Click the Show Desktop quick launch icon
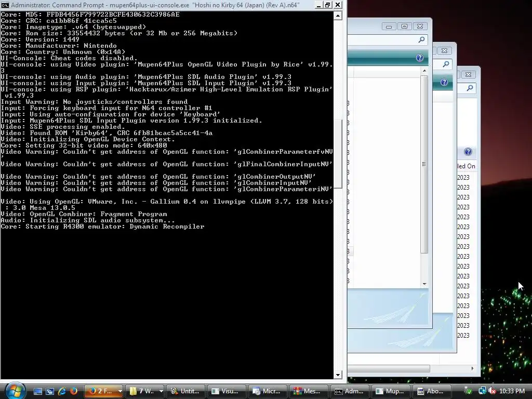This screenshot has width=532, height=399. 37,391
